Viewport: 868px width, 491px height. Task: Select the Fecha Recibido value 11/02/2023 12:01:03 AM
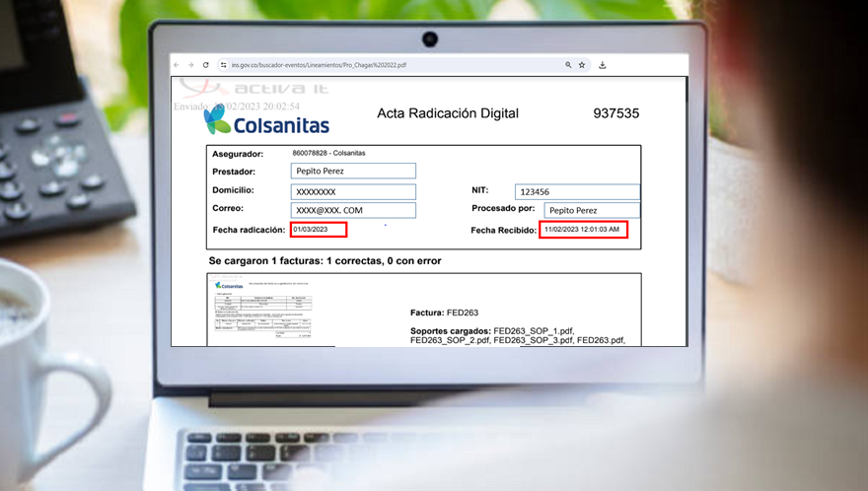tap(584, 229)
